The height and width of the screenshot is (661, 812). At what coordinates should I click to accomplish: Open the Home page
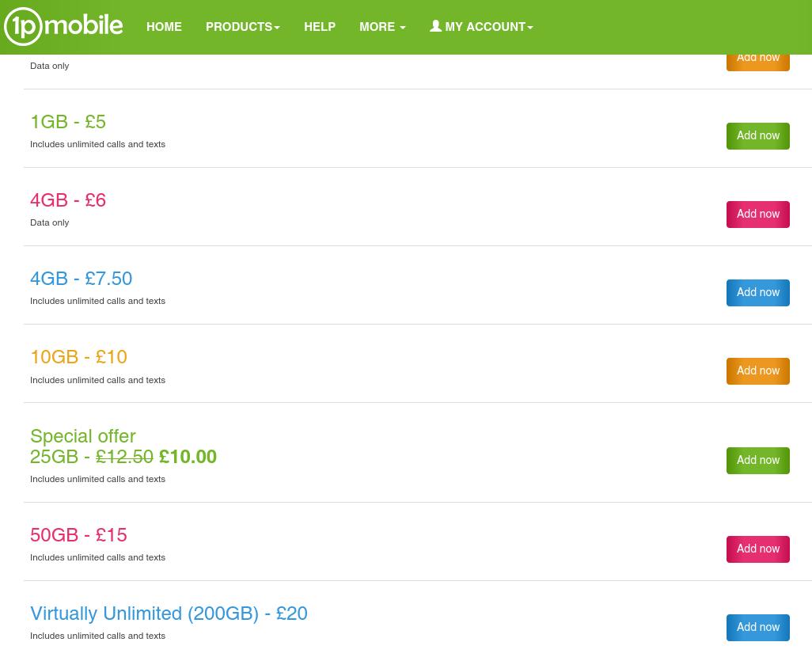click(164, 28)
